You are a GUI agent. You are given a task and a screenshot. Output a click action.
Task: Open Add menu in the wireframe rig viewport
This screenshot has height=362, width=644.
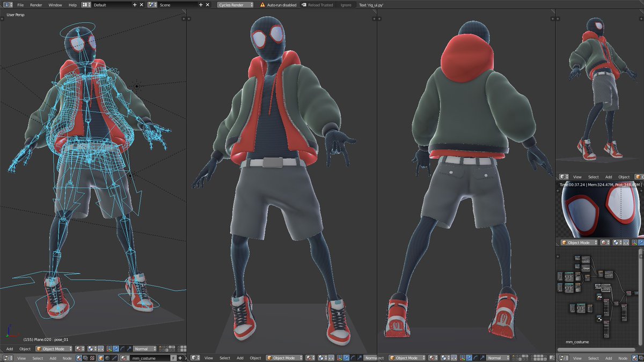click(10, 349)
